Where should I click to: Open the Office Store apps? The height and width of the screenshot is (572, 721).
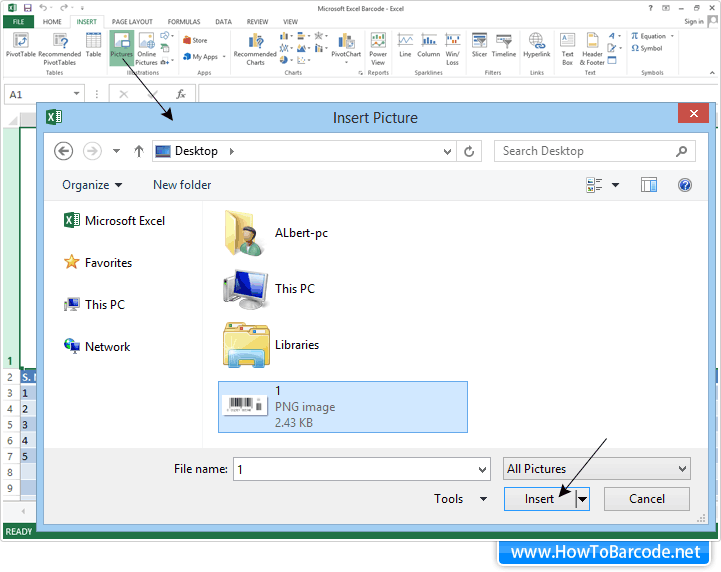195,40
